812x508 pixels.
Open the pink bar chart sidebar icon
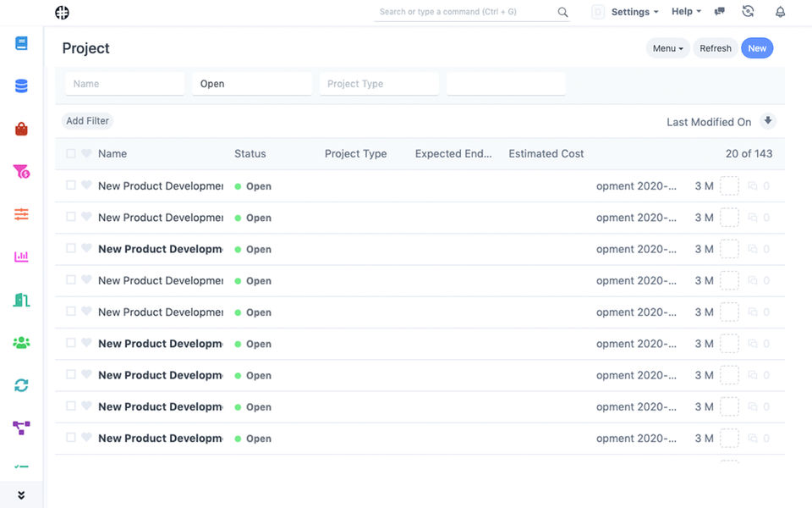(21, 257)
